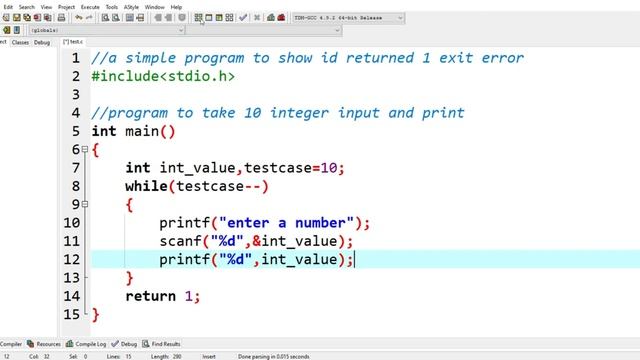
Task: Click the left Unindent arrow icon
Action: [x=158, y=18]
